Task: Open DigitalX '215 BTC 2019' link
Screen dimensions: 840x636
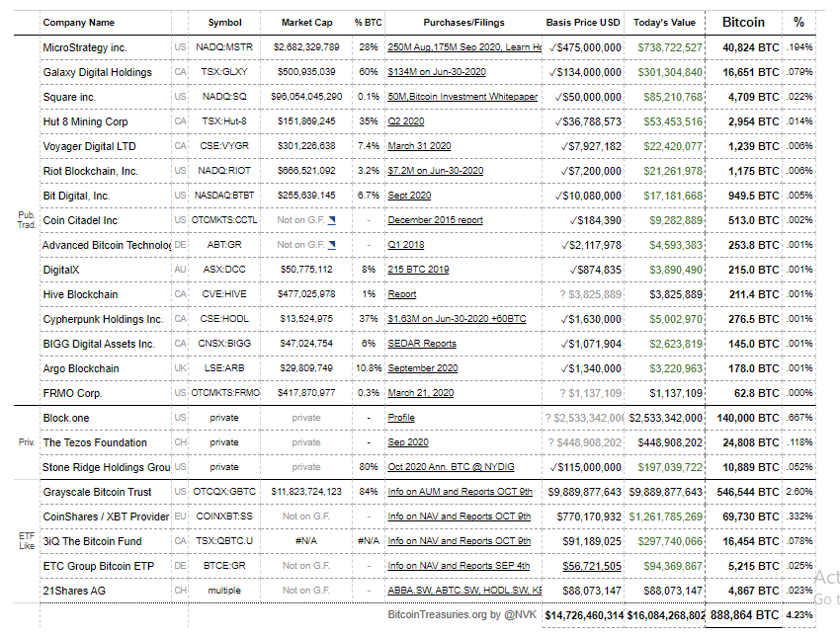Action: (x=418, y=270)
